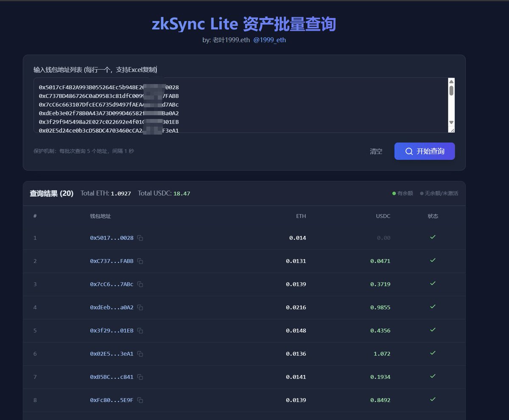509x420 pixels.
Task: Copy address 0x5017...0028
Action: click(140, 238)
